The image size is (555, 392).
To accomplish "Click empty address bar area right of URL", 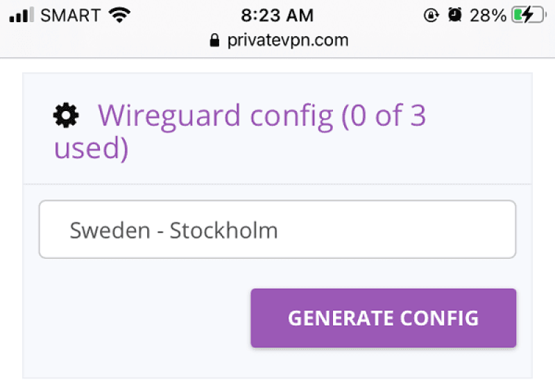I will [451, 40].
